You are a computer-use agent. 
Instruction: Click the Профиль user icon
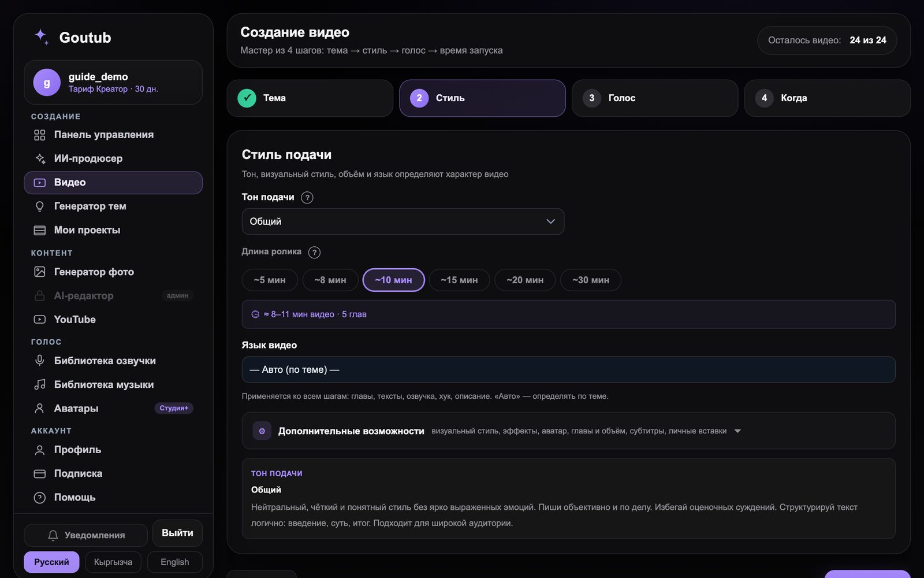[x=39, y=450]
